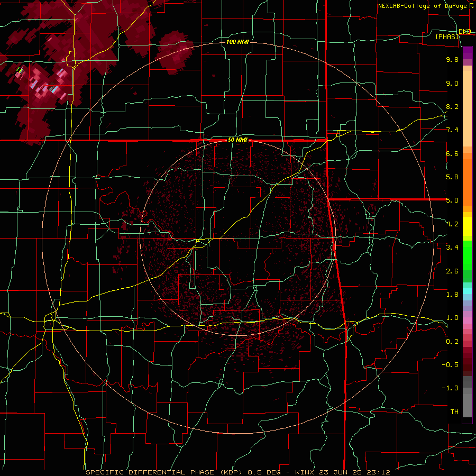This screenshot has height=476, width=476.
Task: Click the 100 NMI range ring label
Action: (237, 42)
